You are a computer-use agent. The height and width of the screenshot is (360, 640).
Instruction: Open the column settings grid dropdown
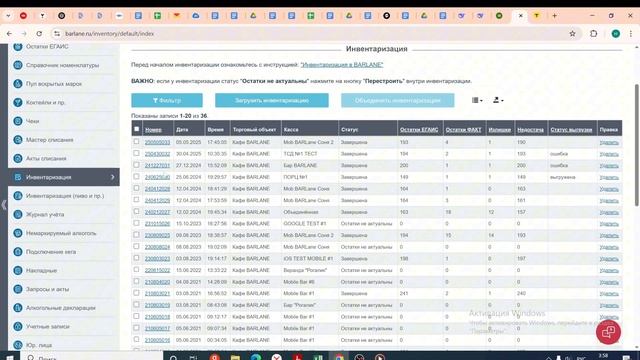click(x=477, y=100)
